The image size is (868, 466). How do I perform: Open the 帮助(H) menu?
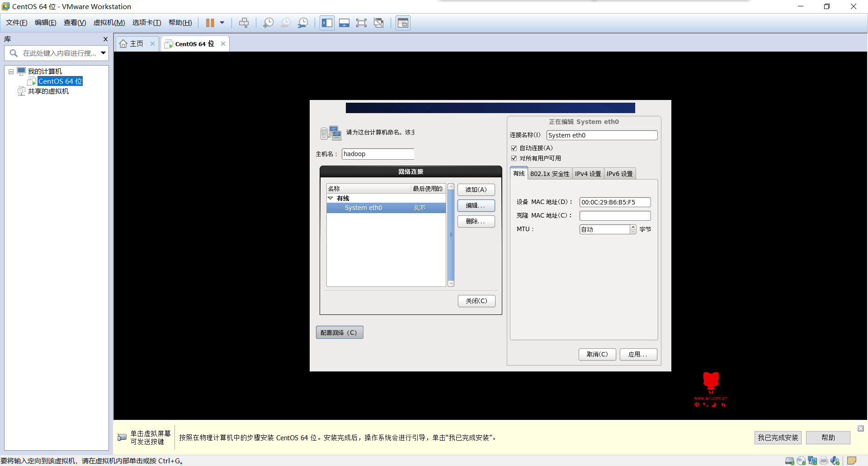[180, 23]
